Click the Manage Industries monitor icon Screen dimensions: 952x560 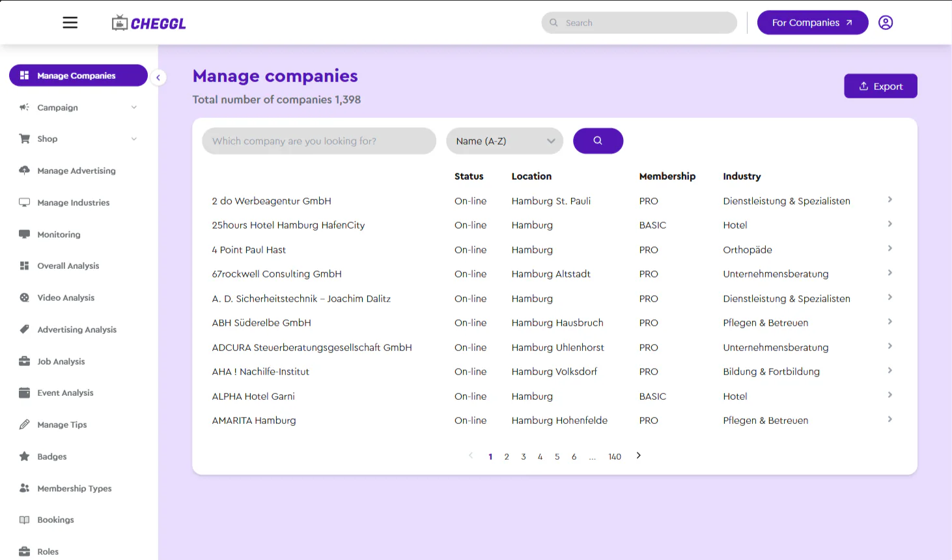pos(25,203)
